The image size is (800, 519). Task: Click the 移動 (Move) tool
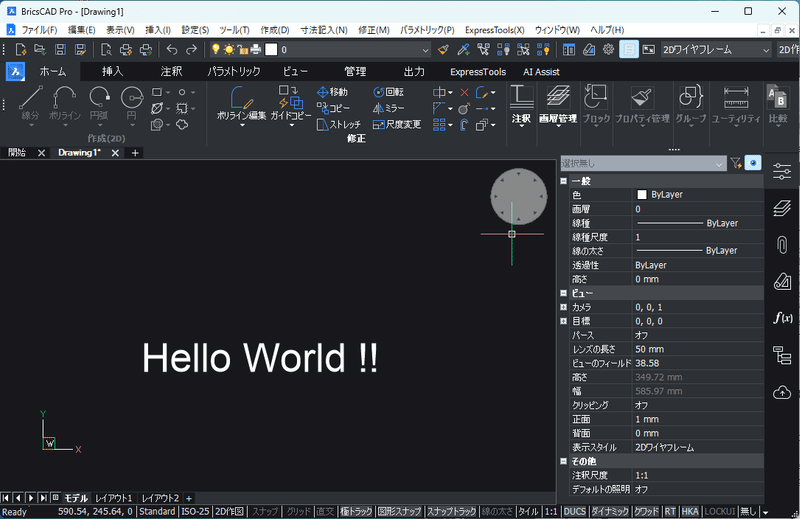tap(332, 92)
